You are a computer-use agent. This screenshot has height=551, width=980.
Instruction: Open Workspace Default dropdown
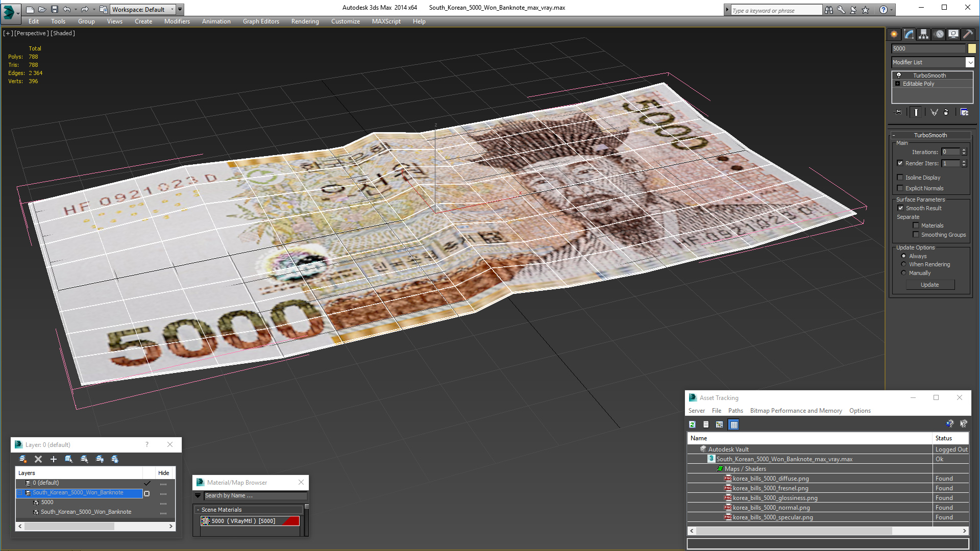tap(172, 9)
